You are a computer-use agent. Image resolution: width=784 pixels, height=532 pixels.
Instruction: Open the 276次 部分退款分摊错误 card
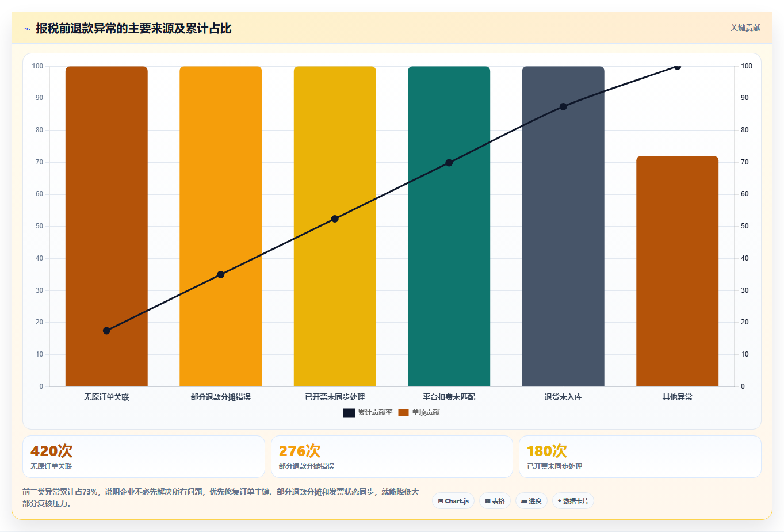pyautogui.click(x=392, y=457)
